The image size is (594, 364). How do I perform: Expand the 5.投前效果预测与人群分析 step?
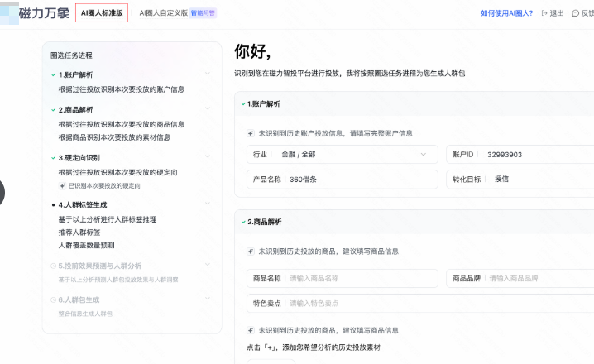(207, 265)
